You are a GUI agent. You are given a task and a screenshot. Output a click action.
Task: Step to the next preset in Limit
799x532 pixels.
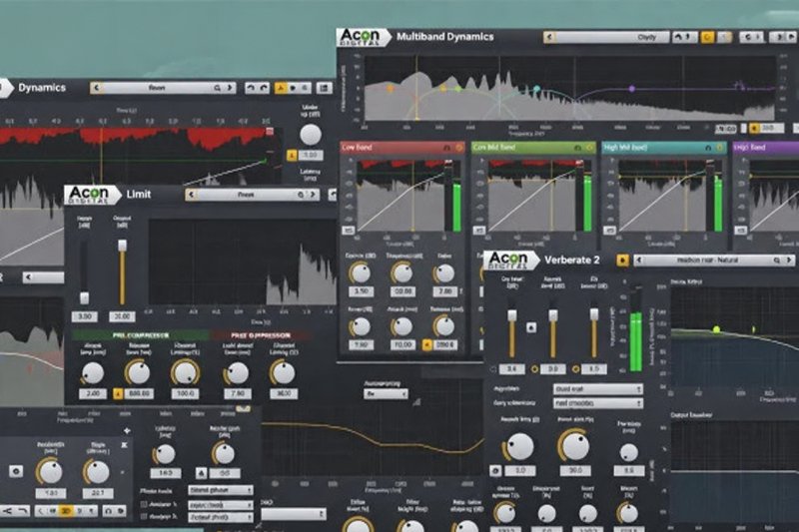click(313, 195)
